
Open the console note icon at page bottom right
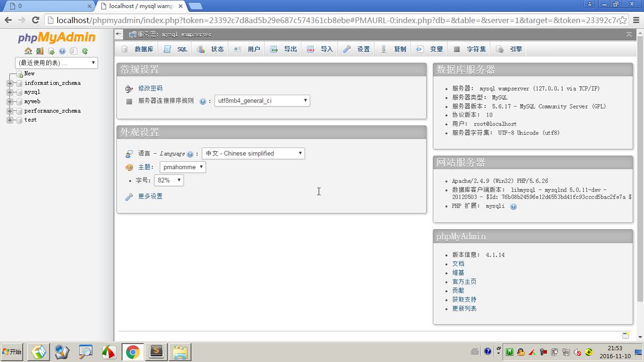(626, 336)
